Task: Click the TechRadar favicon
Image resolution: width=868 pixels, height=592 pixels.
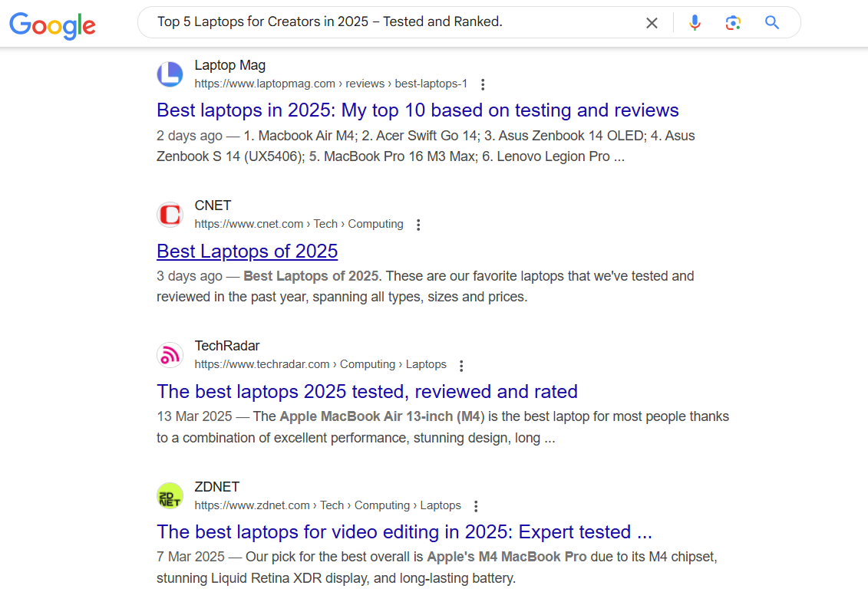Action: pyautogui.click(x=170, y=355)
